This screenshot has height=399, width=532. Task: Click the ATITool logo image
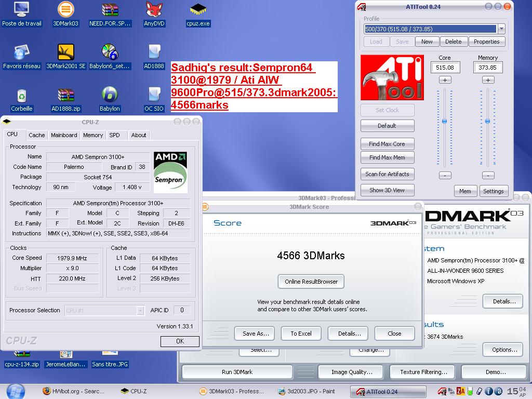point(392,77)
